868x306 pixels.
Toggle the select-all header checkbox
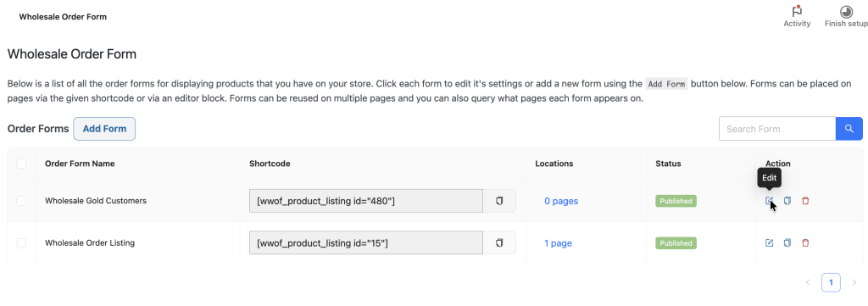click(21, 164)
